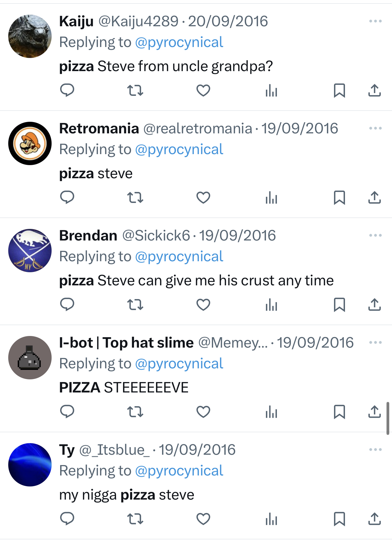
Task: Open more options menu on Ty's tweet
Action: [x=375, y=450]
